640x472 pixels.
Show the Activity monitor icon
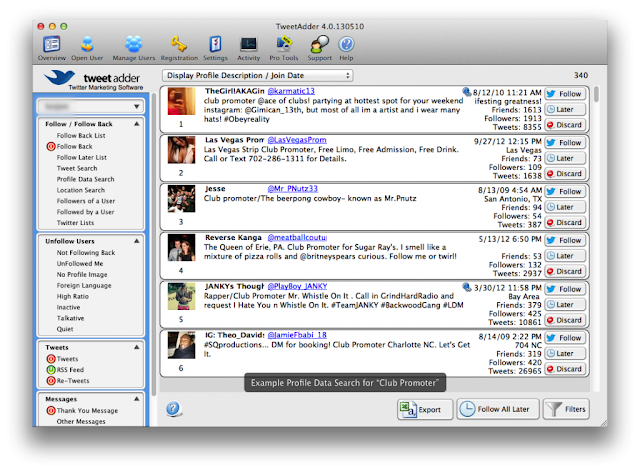pyautogui.click(x=248, y=48)
